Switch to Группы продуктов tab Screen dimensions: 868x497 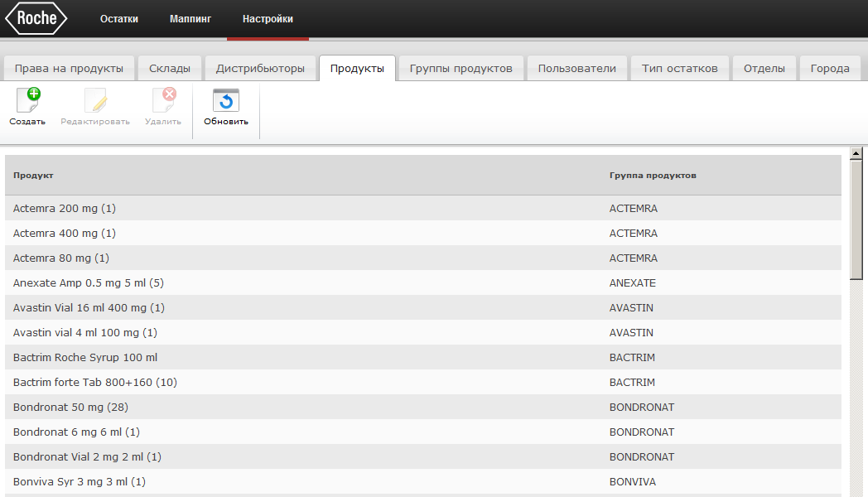[x=461, y=69]
